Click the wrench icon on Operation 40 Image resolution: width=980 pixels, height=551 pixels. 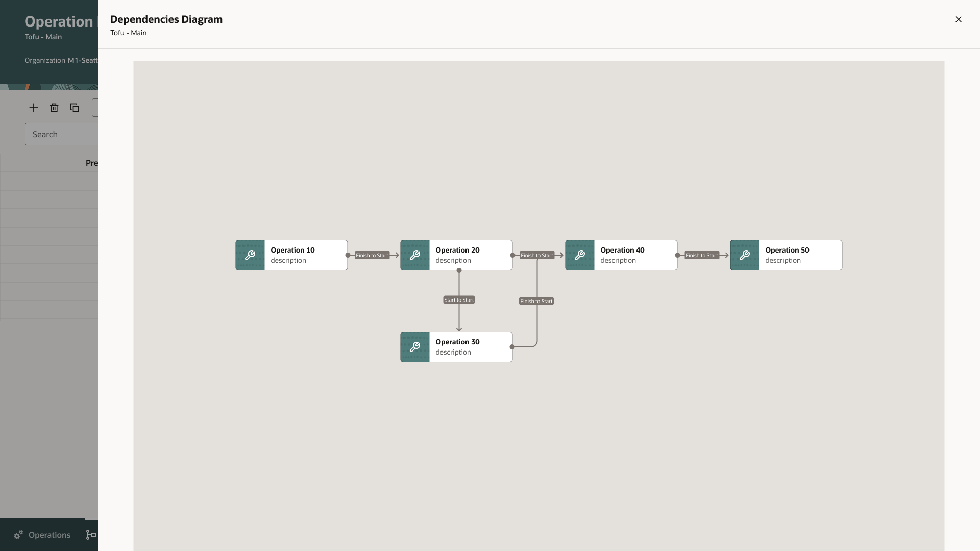tap(580, 255)
